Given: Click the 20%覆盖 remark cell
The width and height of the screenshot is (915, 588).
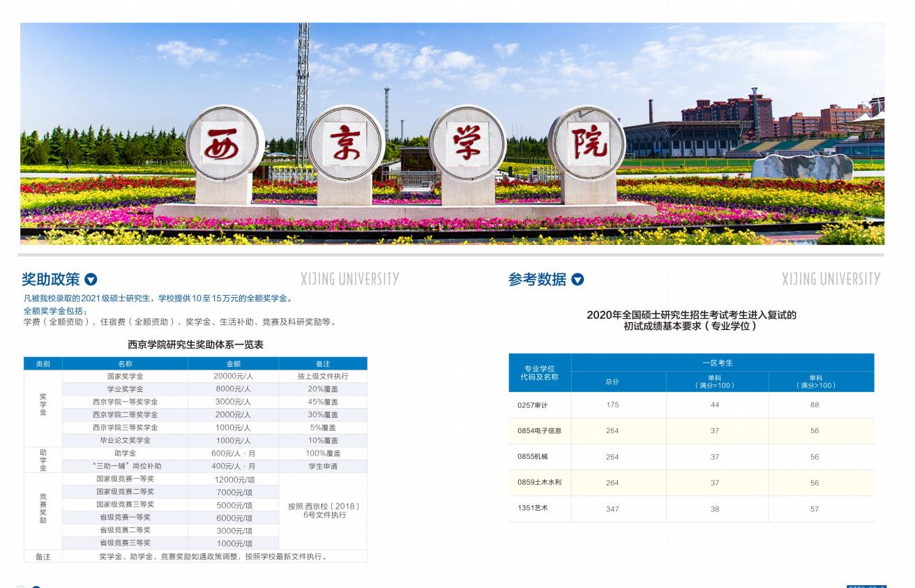Looking at the screenshot, I should coord(323,389).
